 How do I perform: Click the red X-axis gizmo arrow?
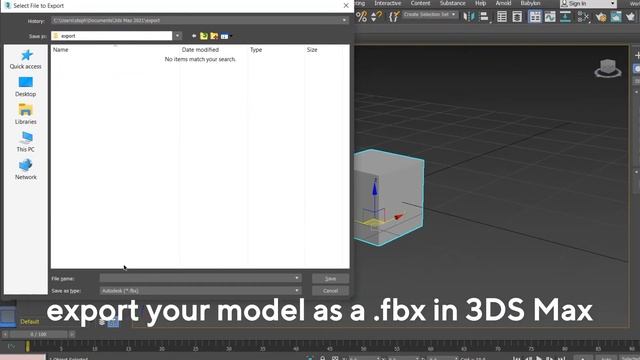click(x=399, y=217)
